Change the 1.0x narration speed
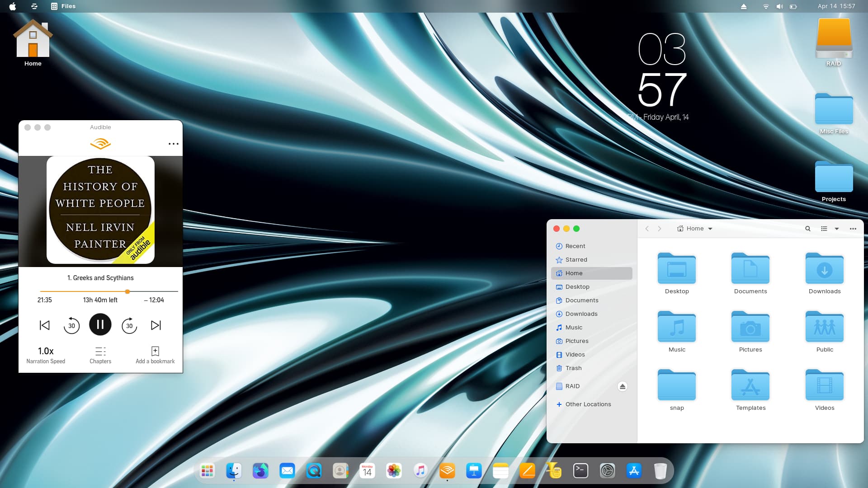 point(46,355)
